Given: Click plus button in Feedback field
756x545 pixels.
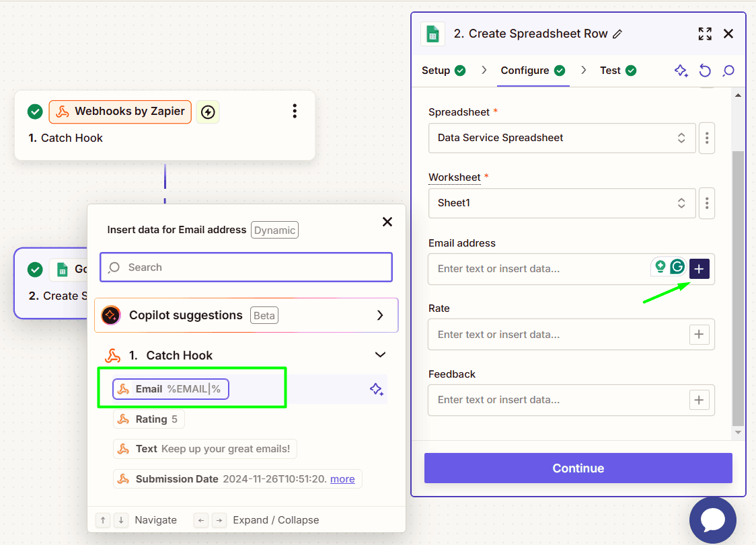Looking at the screenshot, I should click(699, 400).
